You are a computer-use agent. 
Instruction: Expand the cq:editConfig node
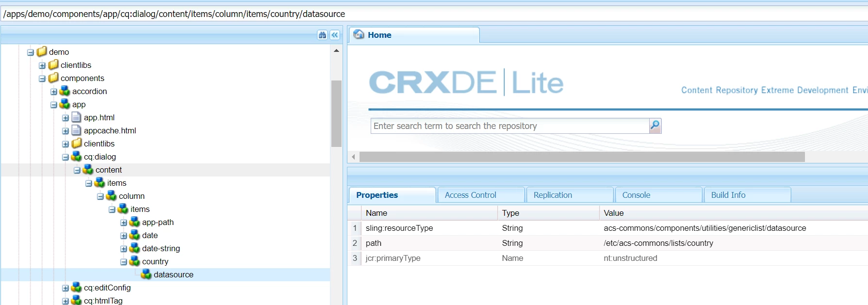pos(66,288)
